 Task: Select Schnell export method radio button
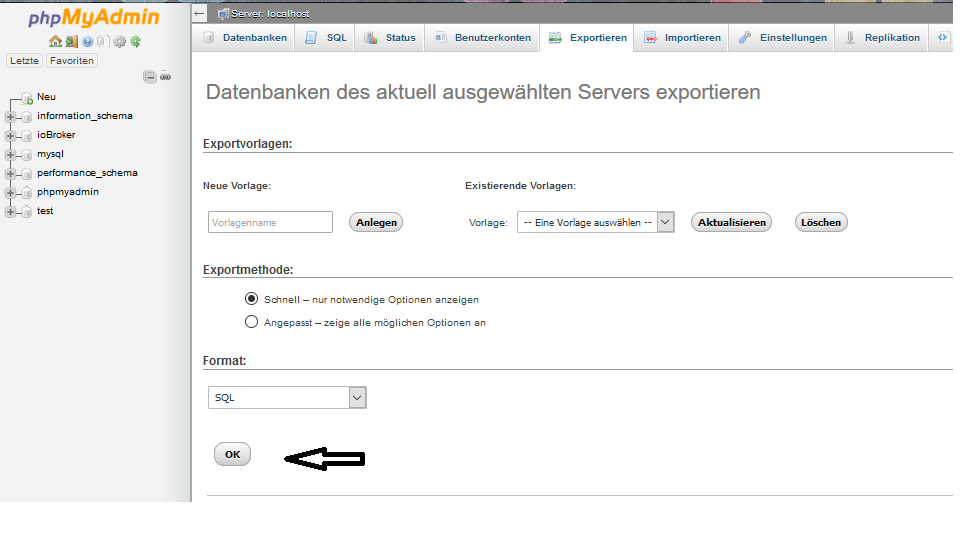pyautogui.click(x=251, y=299)
